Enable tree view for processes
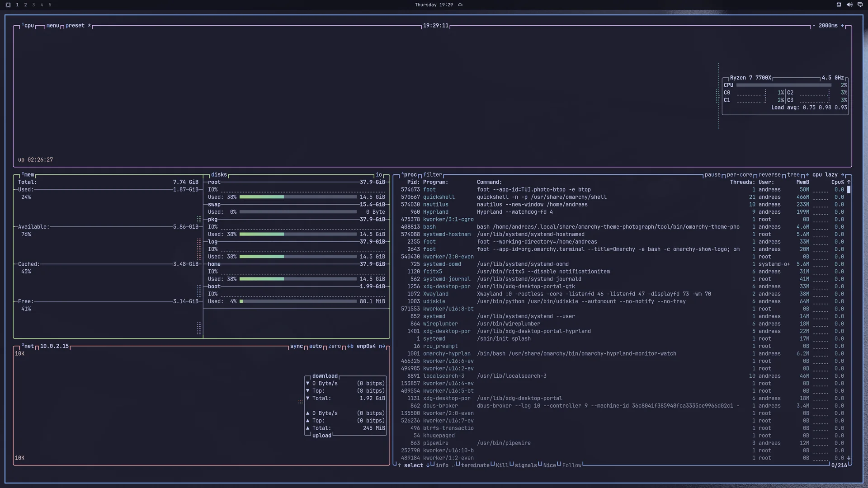Screen dimensions: 868x488 pyautogui.click(x=793, y=175)
